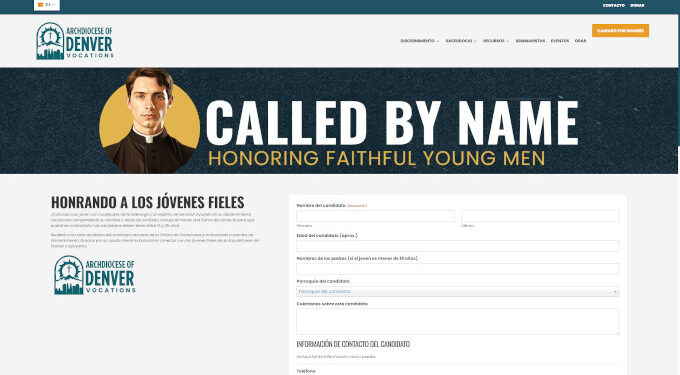This screenshot has width=680, height=375.
Task: Open the Orar menu item
Action: click(580, 41)
